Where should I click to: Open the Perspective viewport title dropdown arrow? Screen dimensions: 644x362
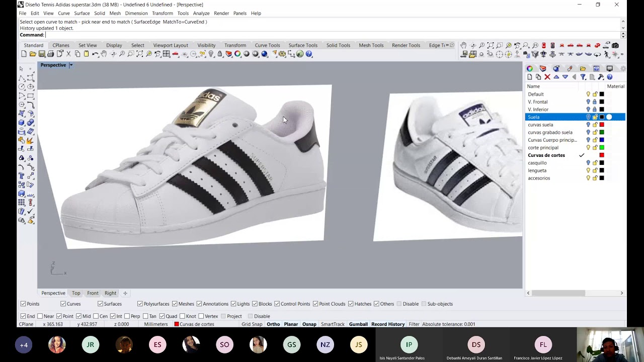(71, 65)
